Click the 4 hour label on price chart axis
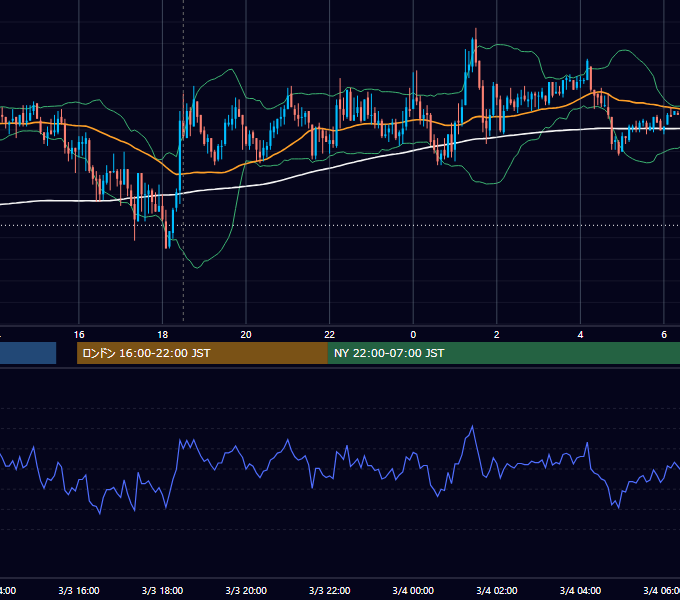 [x=580, y=334]
